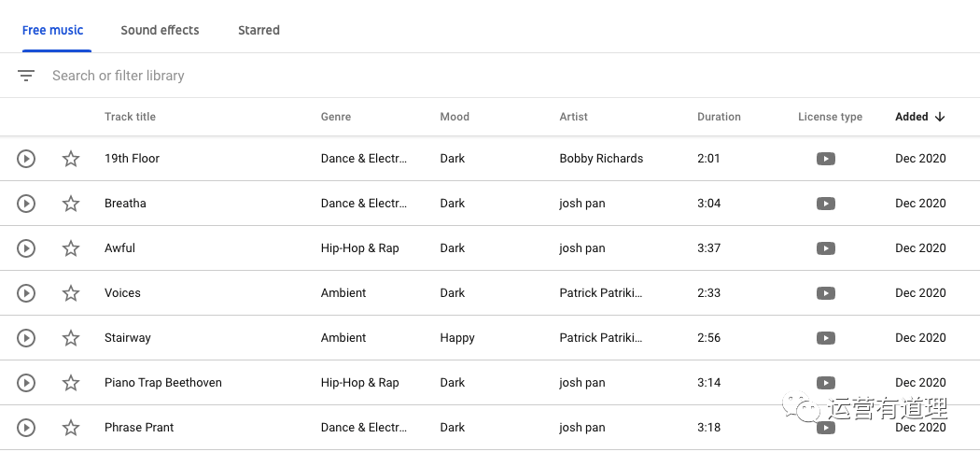Select the Free music tab
This screenshot has height=452, width=980.
[x=53, y=30]
